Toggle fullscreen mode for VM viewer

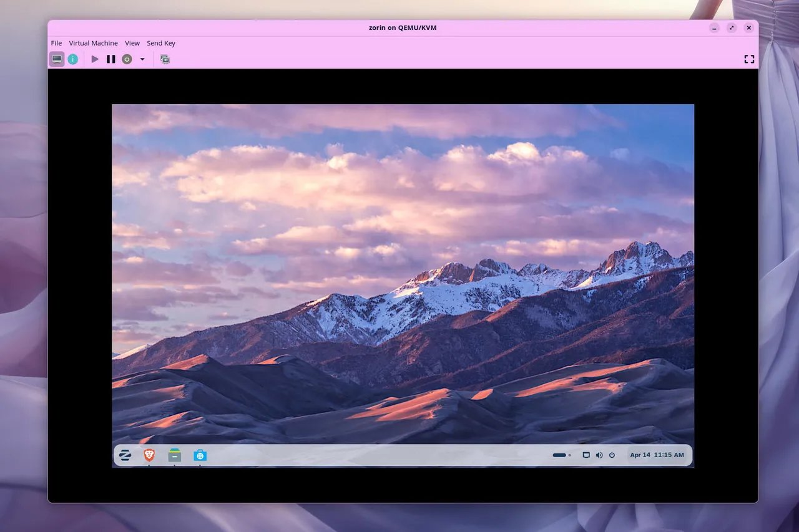click(749, 59)
